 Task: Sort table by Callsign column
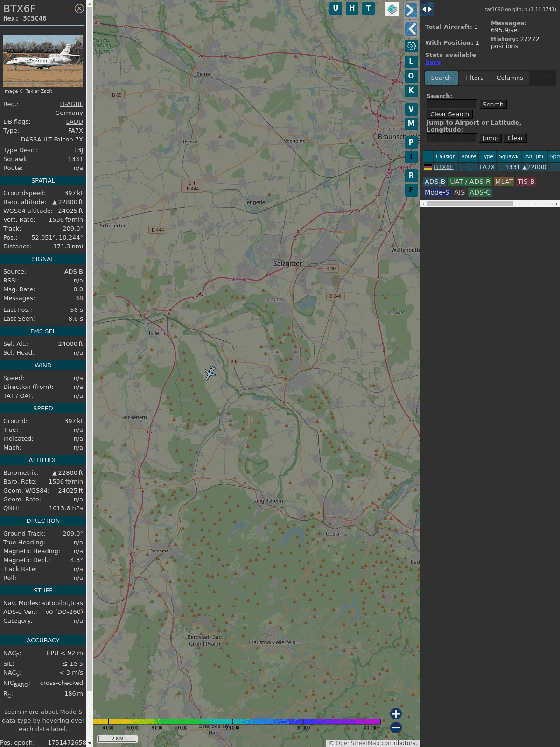(446, 157)
